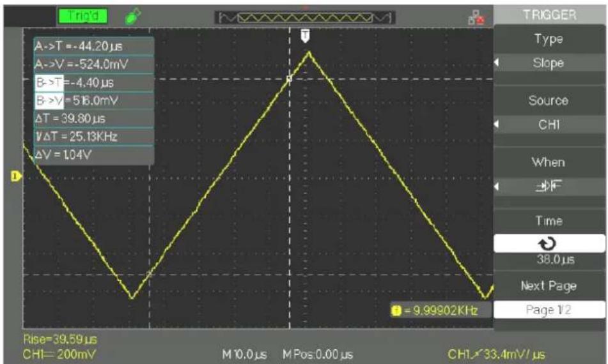Click the CH1 200mV vertical scale readout
This screenshot has height=364, width=608.
[59, 354]
